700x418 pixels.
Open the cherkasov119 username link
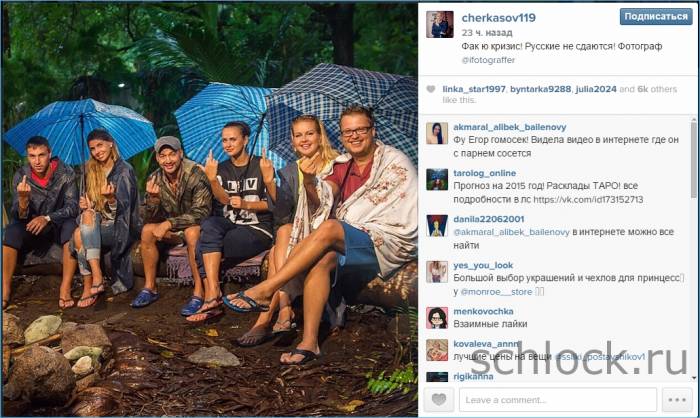click(x=498, y=18)
